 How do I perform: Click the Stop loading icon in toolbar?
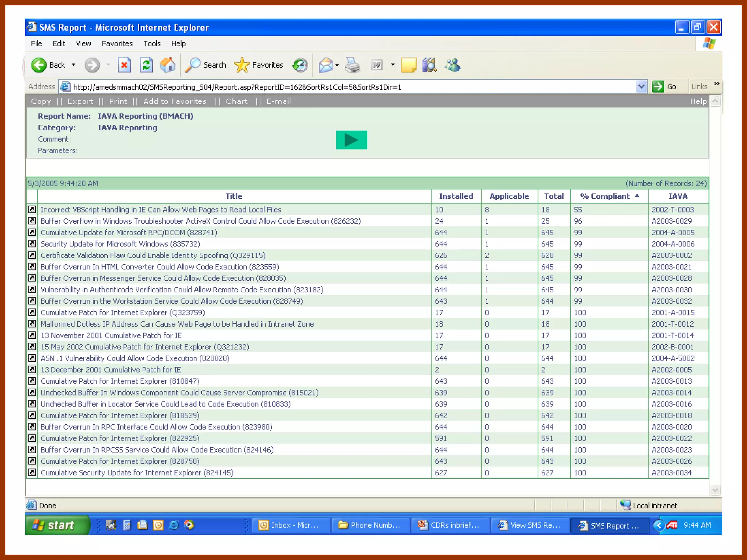(124, 65)
